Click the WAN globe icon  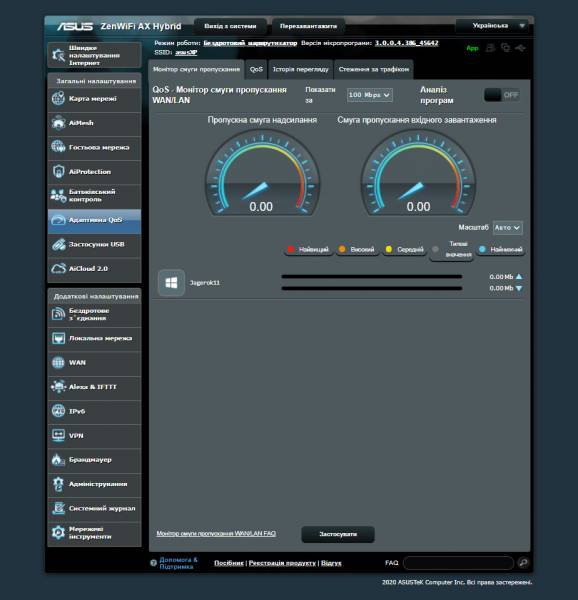pos(58,362)
